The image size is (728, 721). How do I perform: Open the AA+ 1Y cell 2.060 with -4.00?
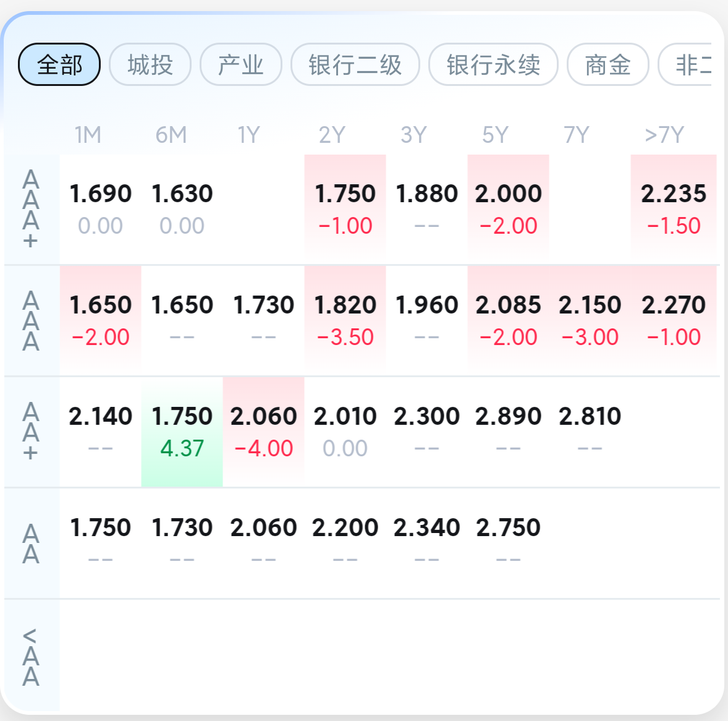tap(263, 432)
